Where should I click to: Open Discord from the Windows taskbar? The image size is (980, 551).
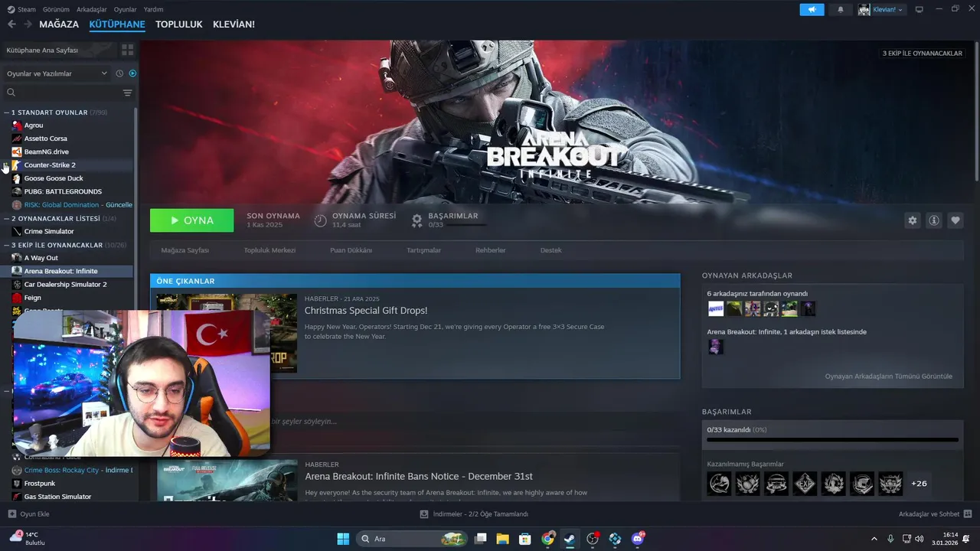tap(638, 539)
